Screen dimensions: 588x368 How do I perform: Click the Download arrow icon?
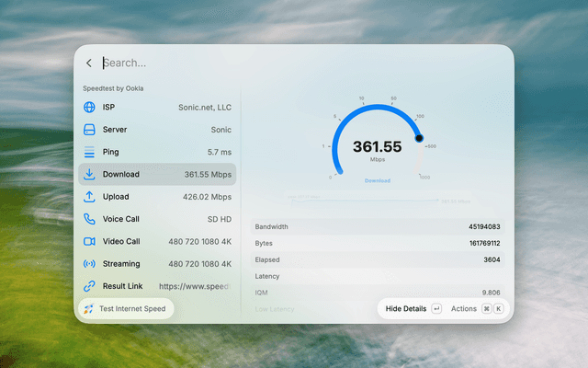(89, 174)
